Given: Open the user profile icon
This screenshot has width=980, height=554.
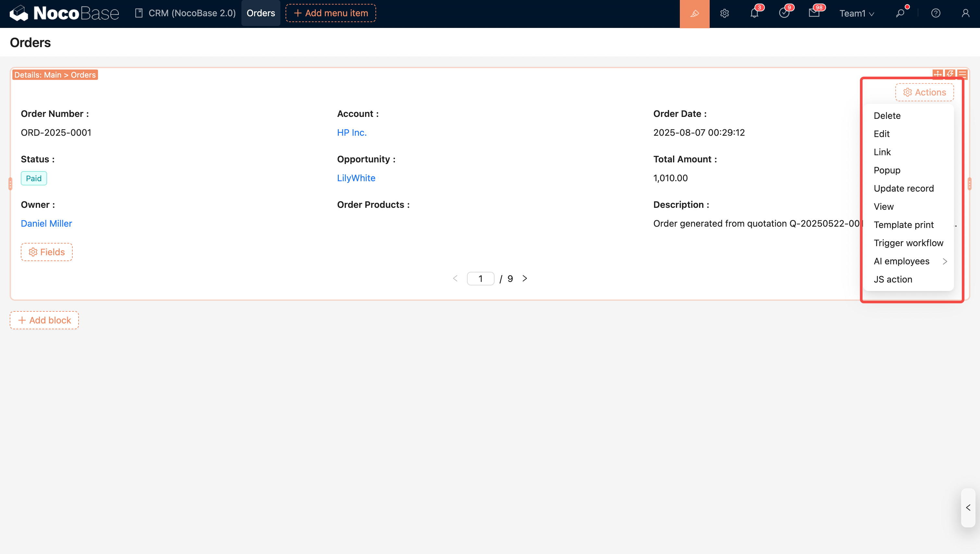Looking at the screenshot, I should coord(965,14).
